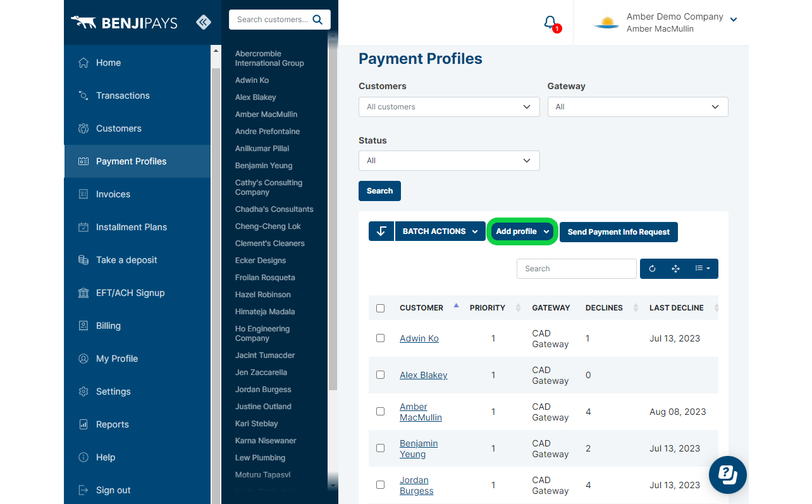Click the Amber Demo Company sun logo
Image resolution: width=812 pixels, height=504 pixels.
606,23
